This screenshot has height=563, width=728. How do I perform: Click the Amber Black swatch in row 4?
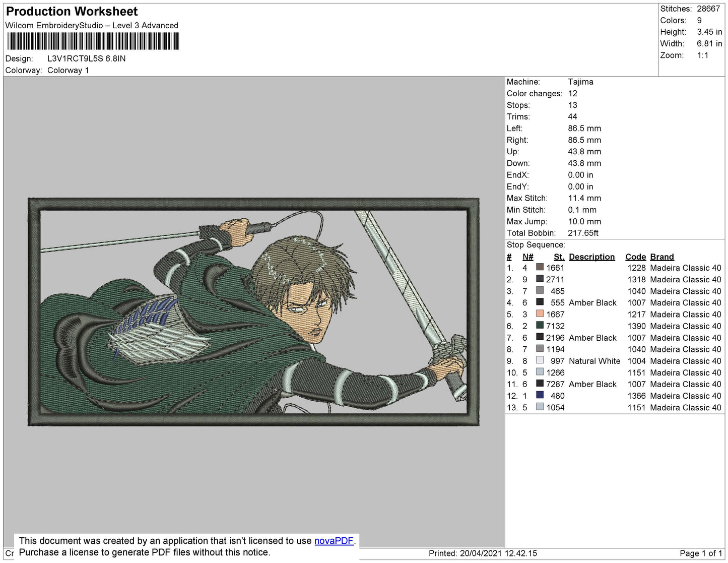(540, 302)
